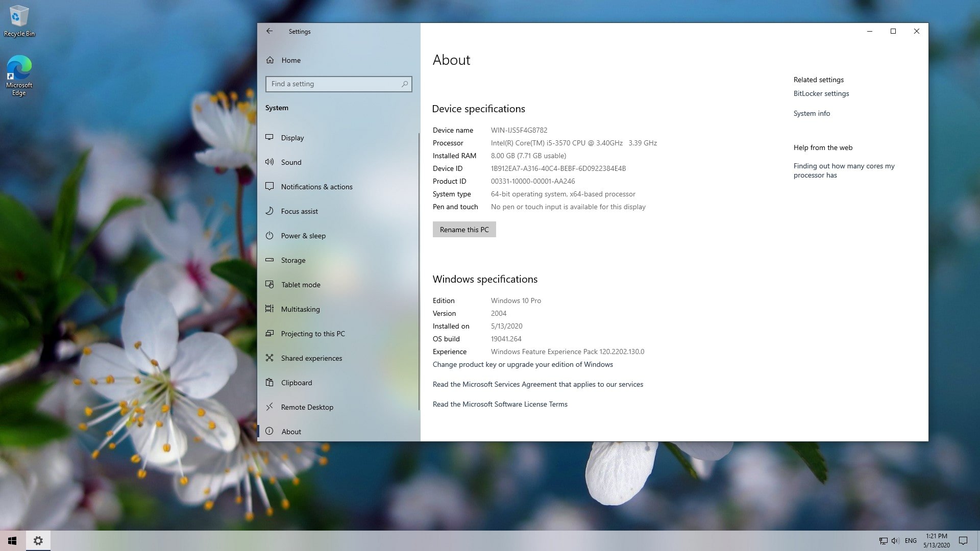Open the Home icon in sidebar
The height and width of the screenshot is (551, 980).
pyautogui.click(x=270, y=60)
